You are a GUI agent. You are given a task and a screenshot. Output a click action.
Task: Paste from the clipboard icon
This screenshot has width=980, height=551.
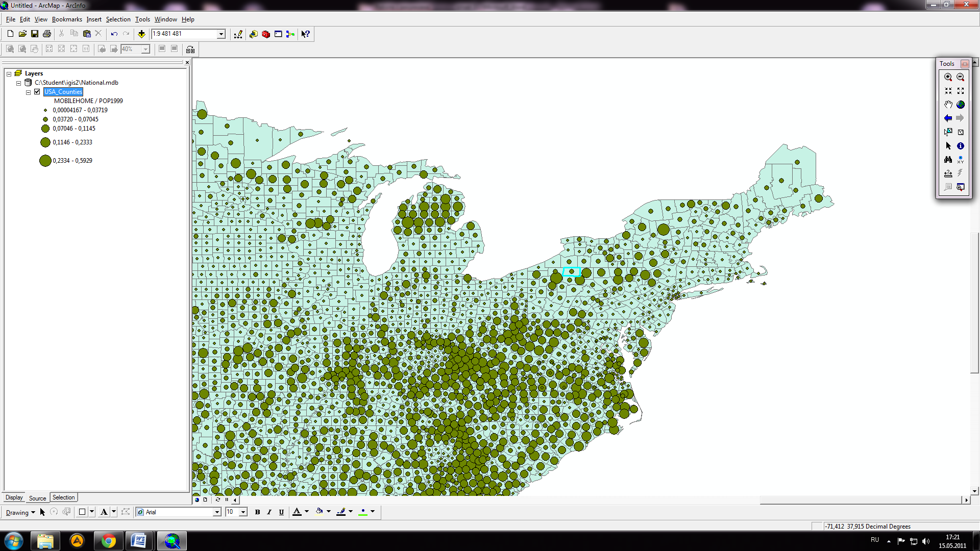click(x=87, y=34)
